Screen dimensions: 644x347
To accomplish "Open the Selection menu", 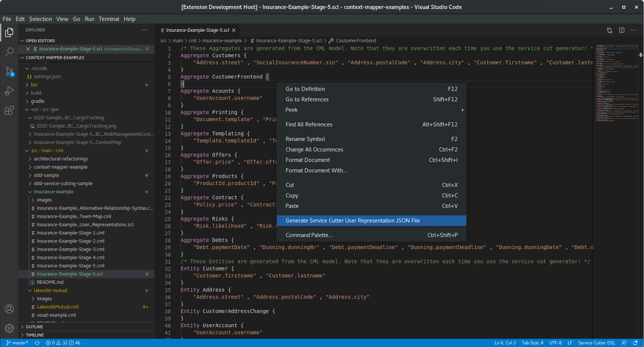I will coord(40,19).
